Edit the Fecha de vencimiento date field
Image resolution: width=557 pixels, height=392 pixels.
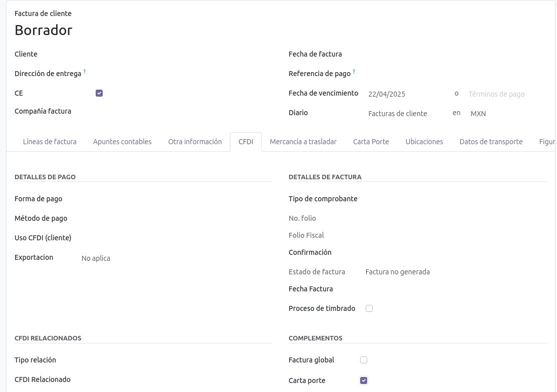click(406, 94)
